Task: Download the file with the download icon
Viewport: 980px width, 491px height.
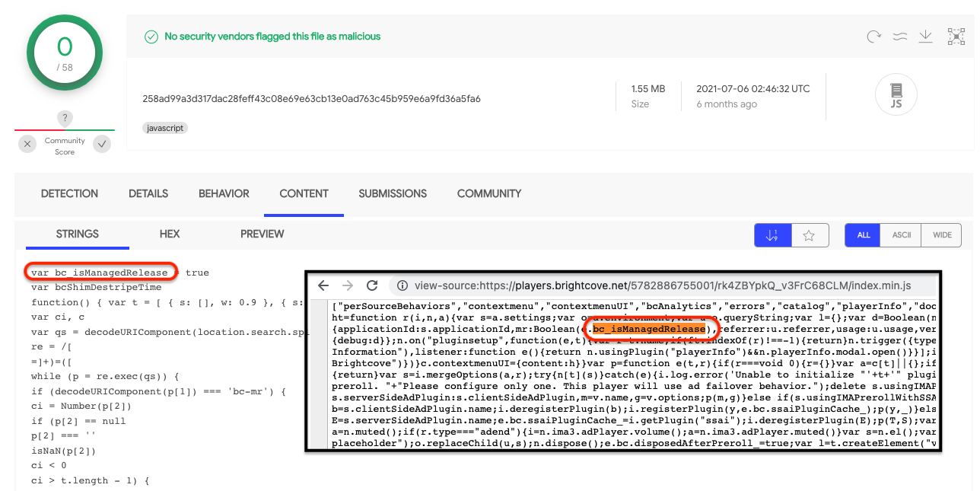Action: click(x=926, y=37)
